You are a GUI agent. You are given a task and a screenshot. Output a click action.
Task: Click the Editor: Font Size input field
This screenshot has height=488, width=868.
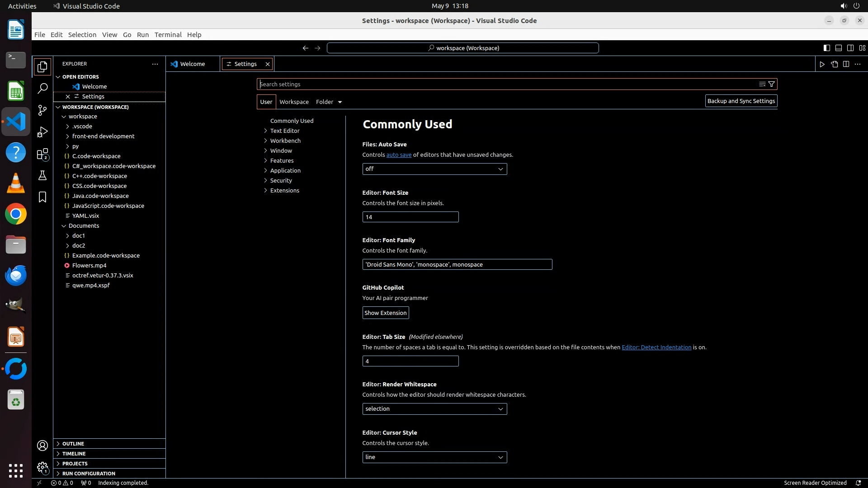tap(410, 217)
